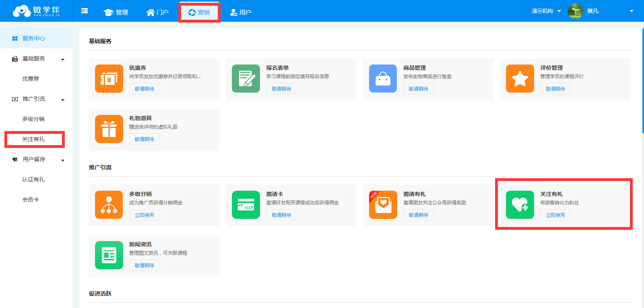Click 敬请期待 under 邀请有礼
This screenshot has height=308, width=644.
(418, 215)
